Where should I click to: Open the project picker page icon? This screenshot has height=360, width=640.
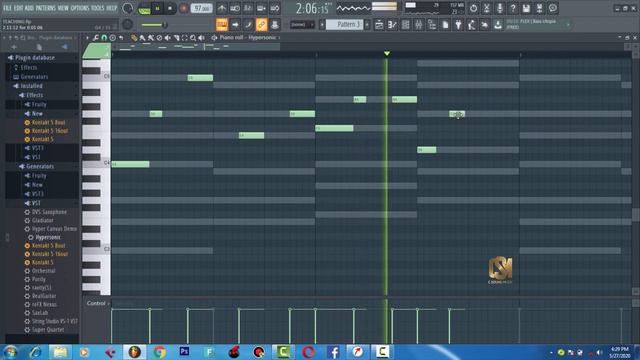[445, 25]
